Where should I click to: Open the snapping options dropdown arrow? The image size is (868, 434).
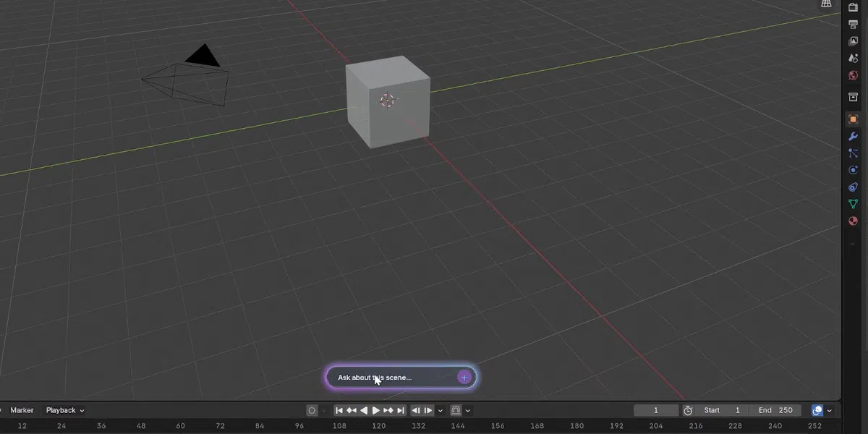point(468,410)
